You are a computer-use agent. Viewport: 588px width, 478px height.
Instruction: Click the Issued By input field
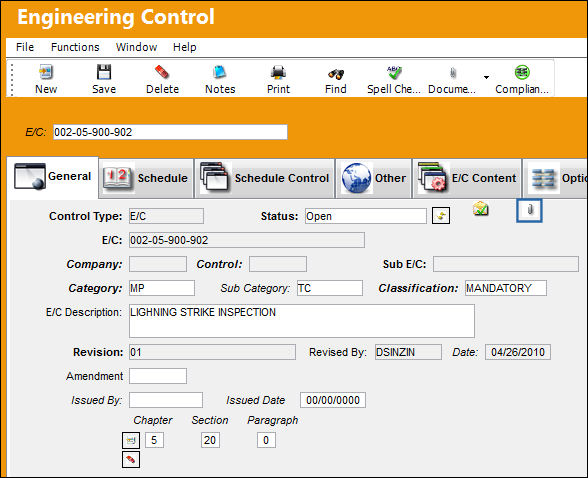click(166, 400)
